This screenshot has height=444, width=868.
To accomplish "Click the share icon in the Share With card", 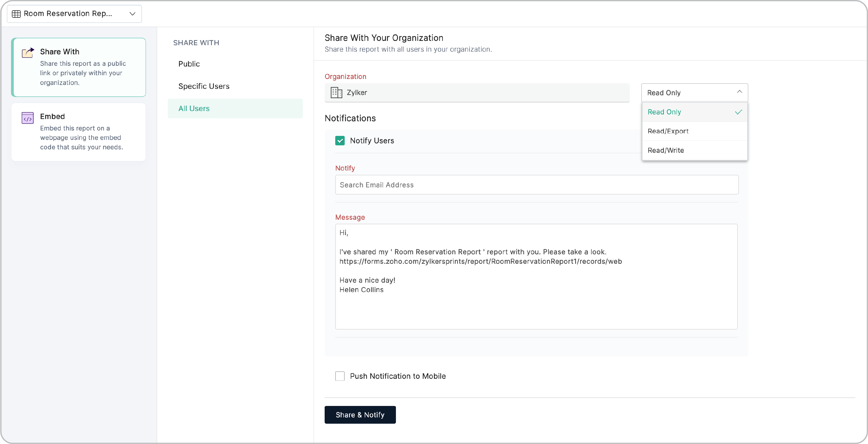I will [28, 53].
